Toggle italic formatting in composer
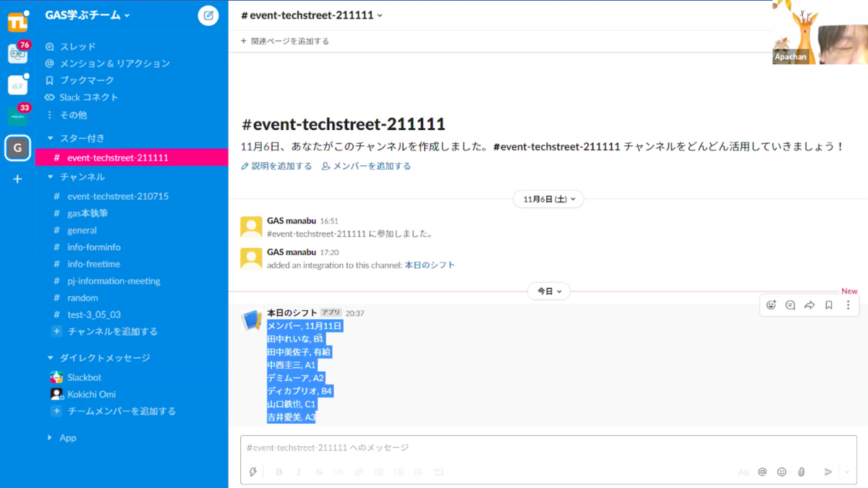 click(x=299, y=472)
